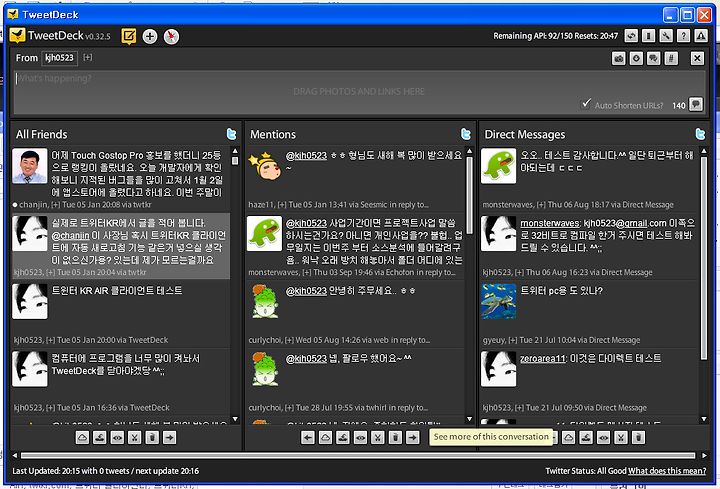Screen dimensions: 720x489
Task: Click the red compass icon in top toolbar
Action: pos(171,36)
